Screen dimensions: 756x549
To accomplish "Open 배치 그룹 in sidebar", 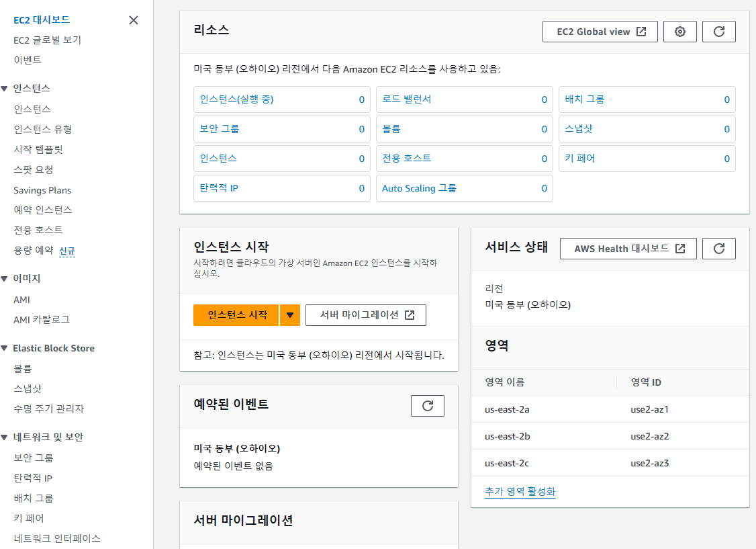I will [34, 499].
